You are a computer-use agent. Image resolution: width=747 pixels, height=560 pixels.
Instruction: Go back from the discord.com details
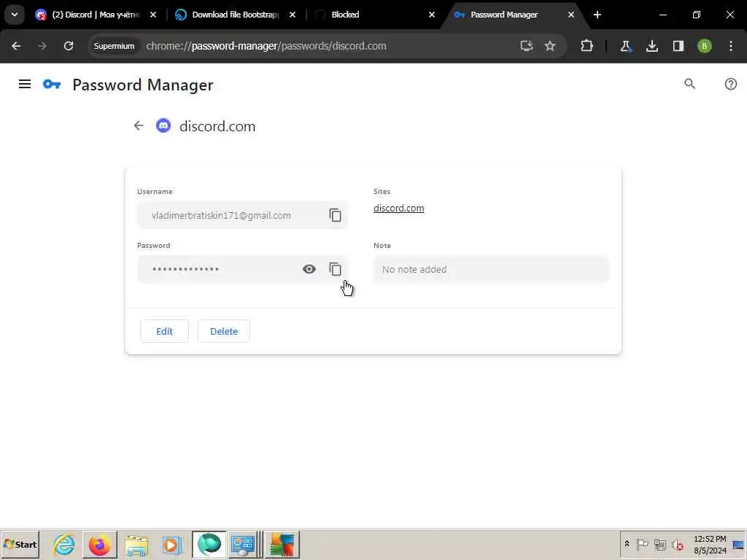[139, 125]
